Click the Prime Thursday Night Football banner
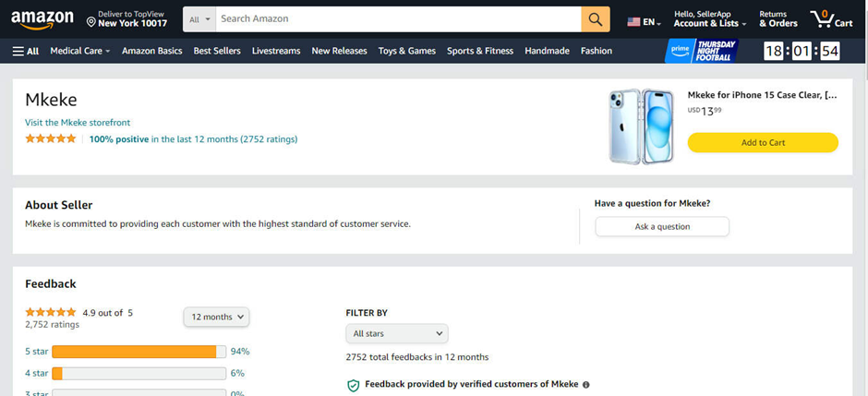Image resolution: width=868 pixels, height=396 pixels. click(702, 51)
